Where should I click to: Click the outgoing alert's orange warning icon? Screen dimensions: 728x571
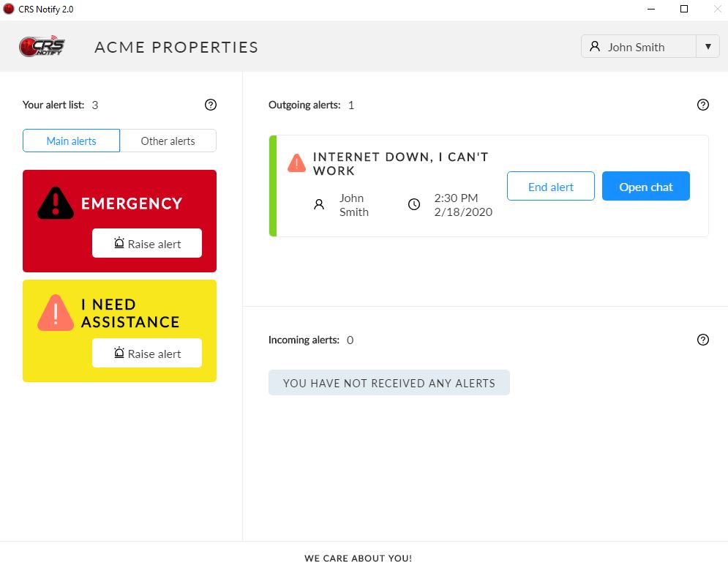pos(296,163)
